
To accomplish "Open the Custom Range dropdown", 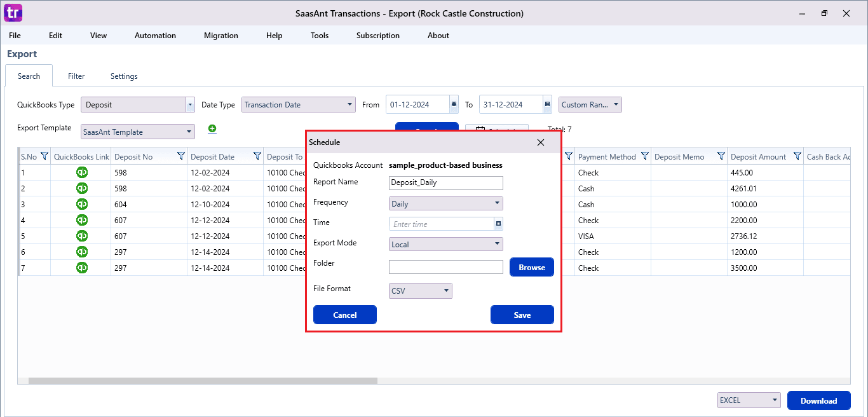I will (590, 105).
